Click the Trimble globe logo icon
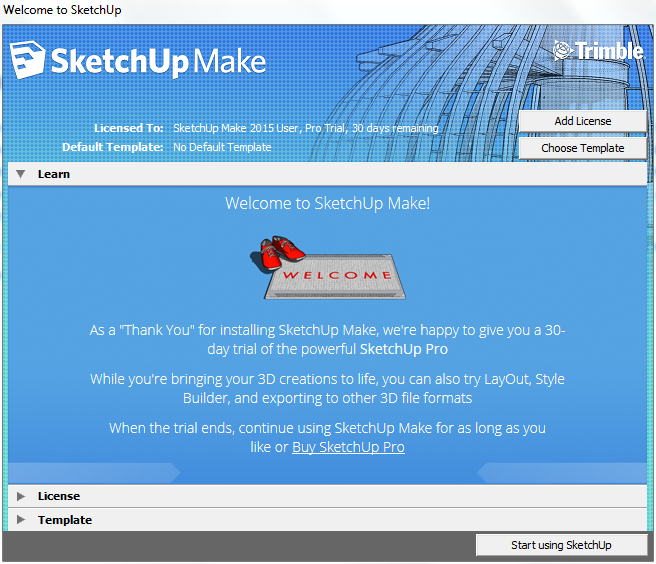This screenshot has width=656, height=564. point(563,51)
